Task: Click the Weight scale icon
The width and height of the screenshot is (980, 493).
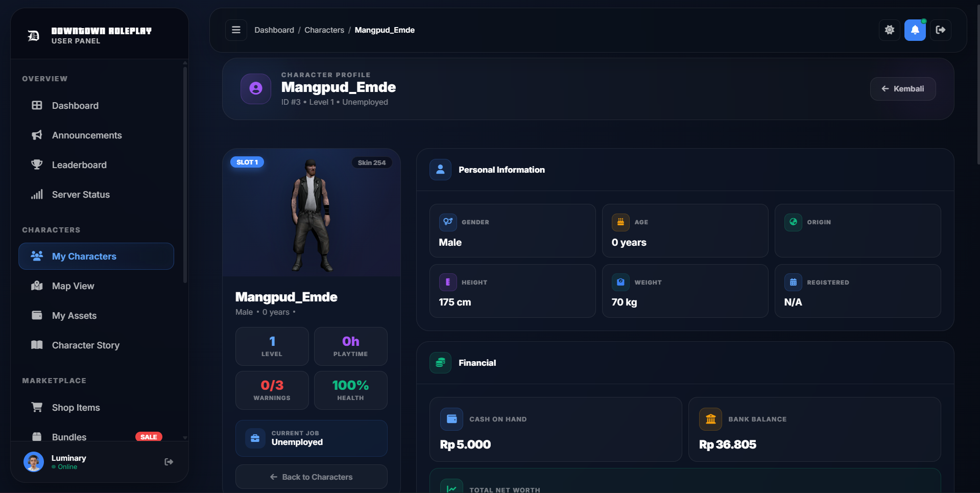Action: pos(620,282)
